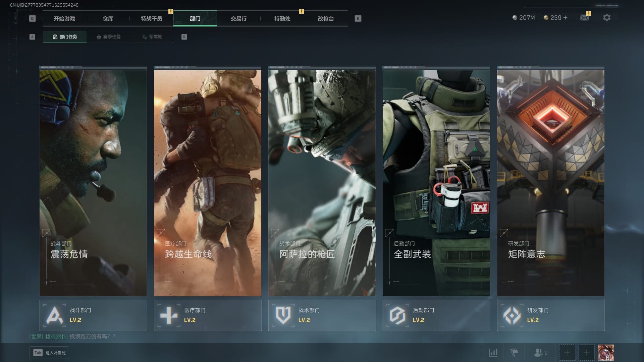644x362 pixels.
Task: Open the flag icon in bottom bar
Action: pyautogui.click(x=514, y=353)
